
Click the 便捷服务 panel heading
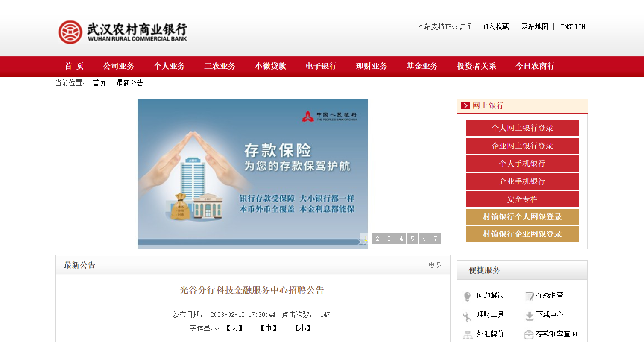[x=484, y=270]
